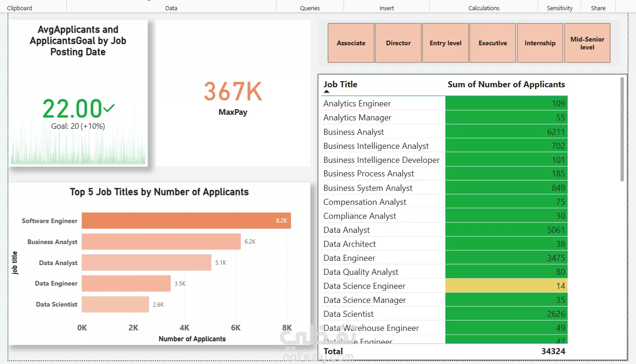Click the Total row of applicants table
This screenshot has width=636, height=364.
pos(332,351)
